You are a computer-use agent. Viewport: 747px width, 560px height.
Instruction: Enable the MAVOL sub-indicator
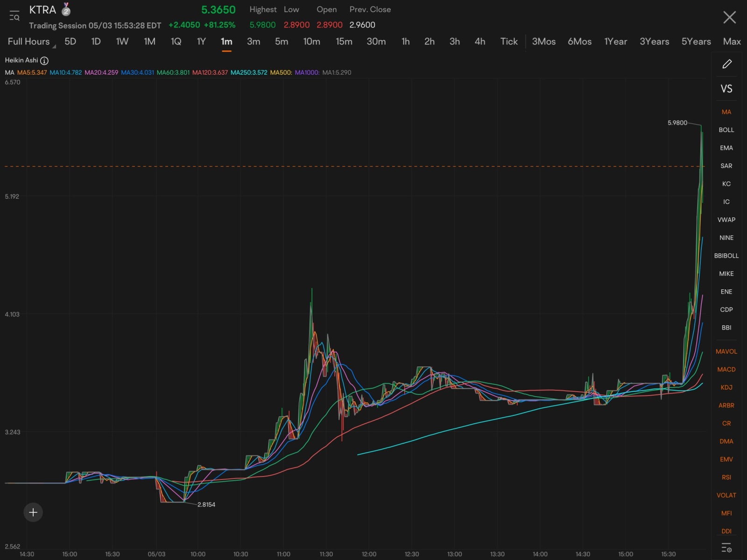point(726,351)
